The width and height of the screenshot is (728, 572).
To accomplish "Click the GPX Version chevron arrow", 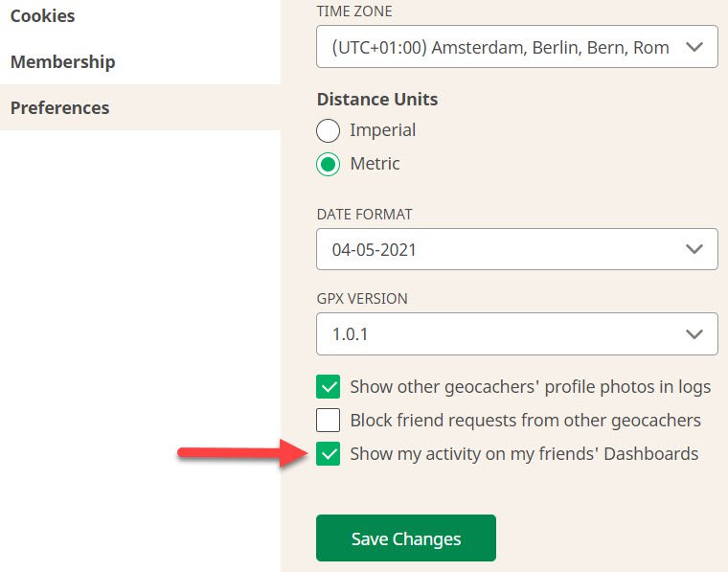I will (x=694, y=333).
